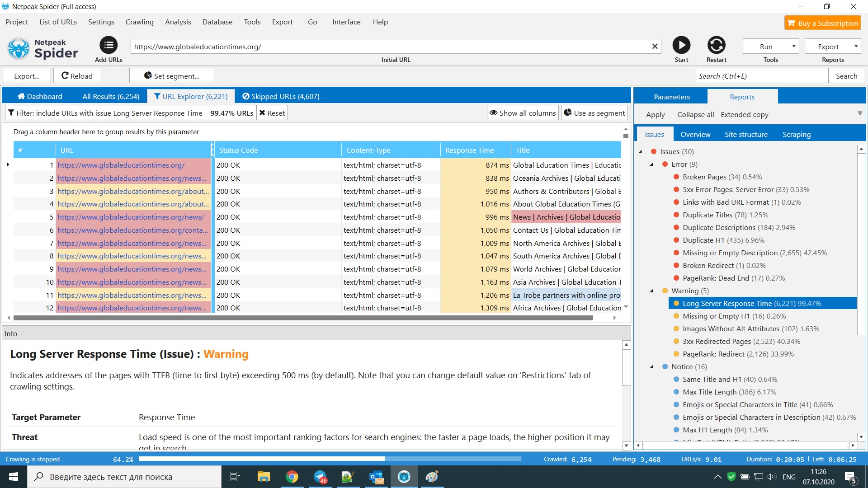The width and height of the screenshot is (868, 488).
Task: Select Duplicate Titles (78) issue
Action: (725, 215)
